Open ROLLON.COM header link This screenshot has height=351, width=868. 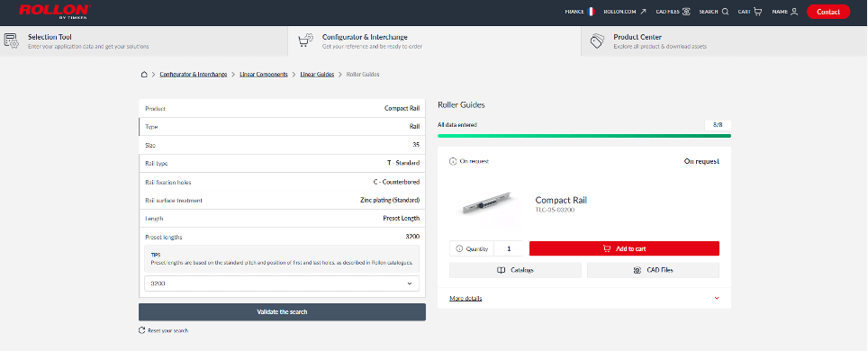click(x=624, y=11)
